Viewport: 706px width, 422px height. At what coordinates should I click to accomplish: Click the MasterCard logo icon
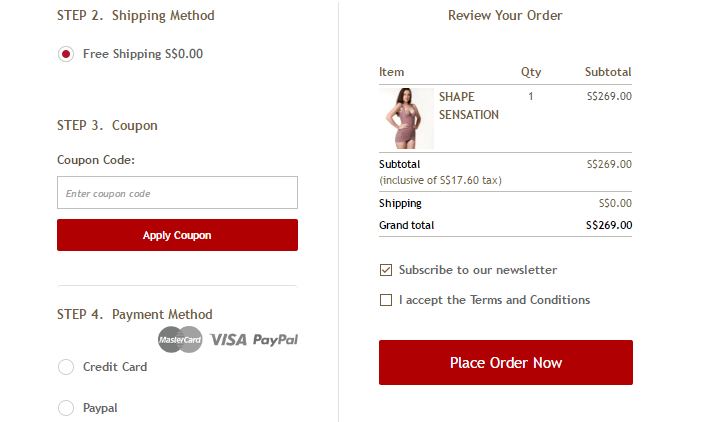pos(180,340)
